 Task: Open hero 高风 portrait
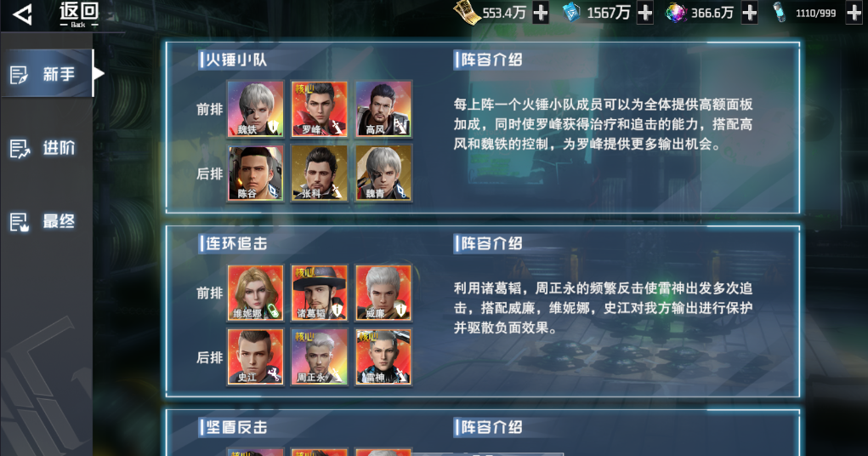click(383, 109)
